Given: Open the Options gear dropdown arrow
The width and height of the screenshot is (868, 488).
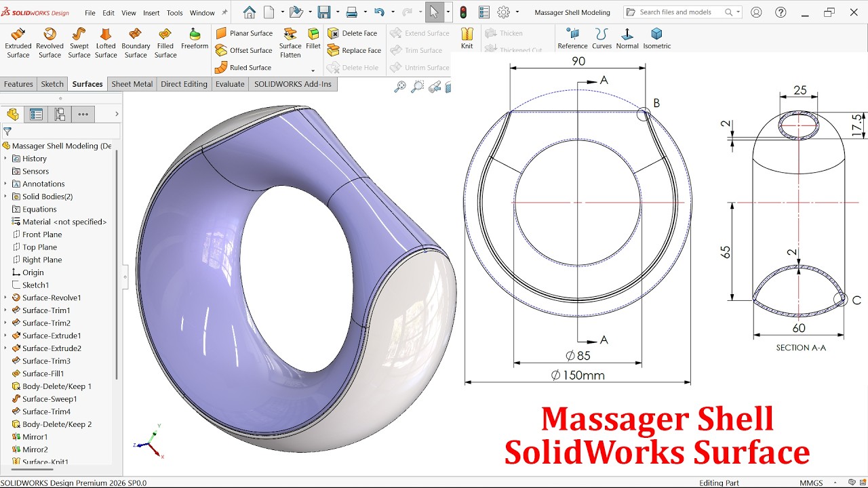Looking at the screenshot, I should (517, 12).
